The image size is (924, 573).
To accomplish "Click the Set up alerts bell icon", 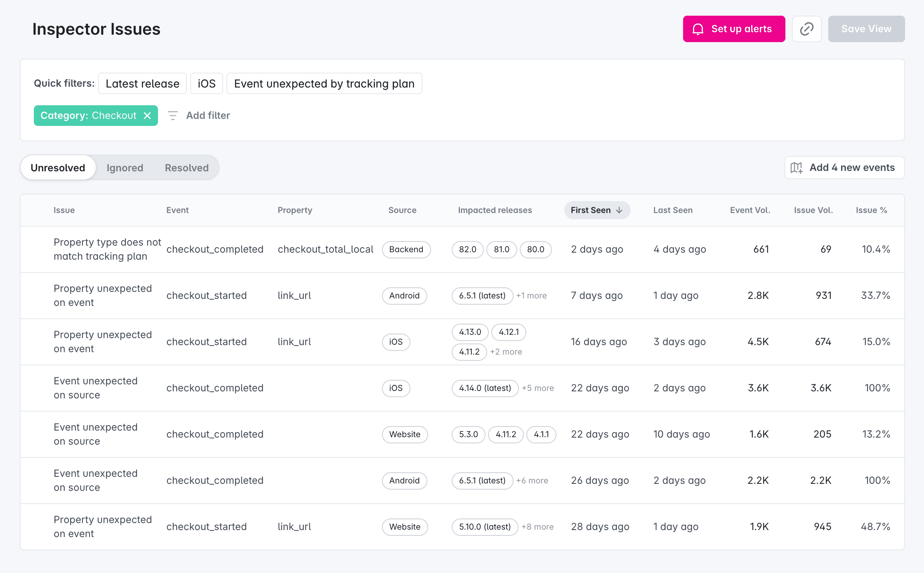I will (697, 29).
